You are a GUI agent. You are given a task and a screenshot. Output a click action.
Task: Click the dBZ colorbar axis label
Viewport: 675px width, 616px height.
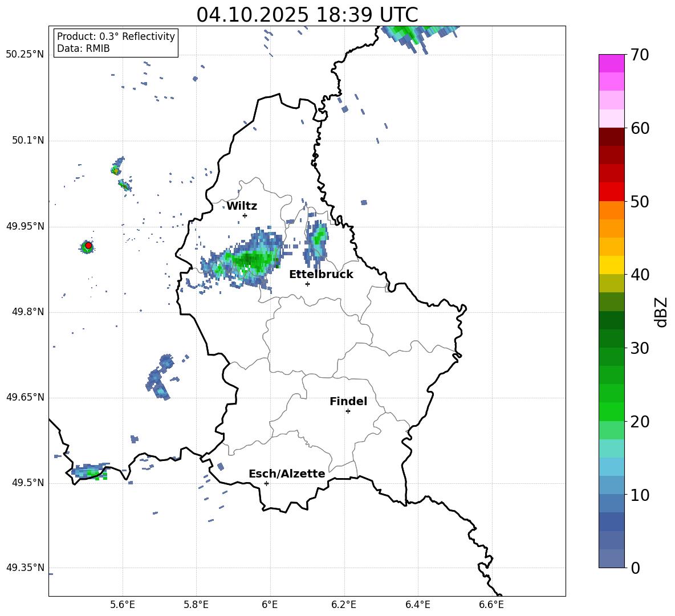pos(661,312)
